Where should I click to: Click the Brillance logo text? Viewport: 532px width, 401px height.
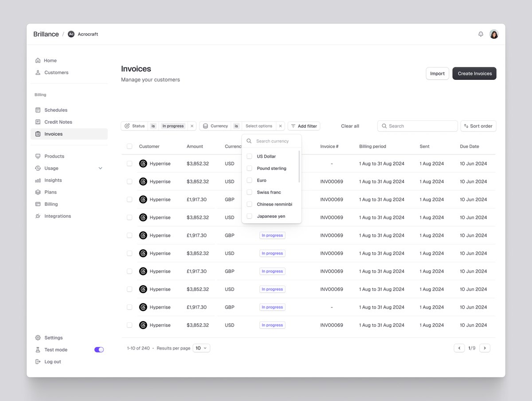coord(46,34)
